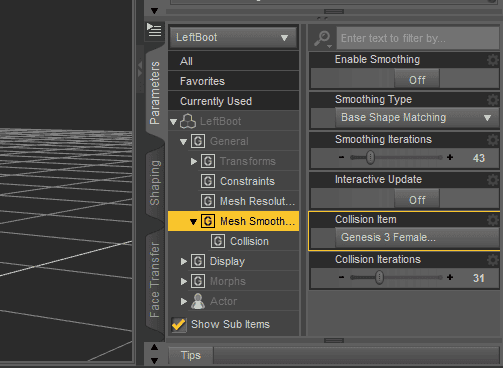The width and height of the screenshot is (503, 368).
Task: Collapse the General group arrow
Action: 183,142
